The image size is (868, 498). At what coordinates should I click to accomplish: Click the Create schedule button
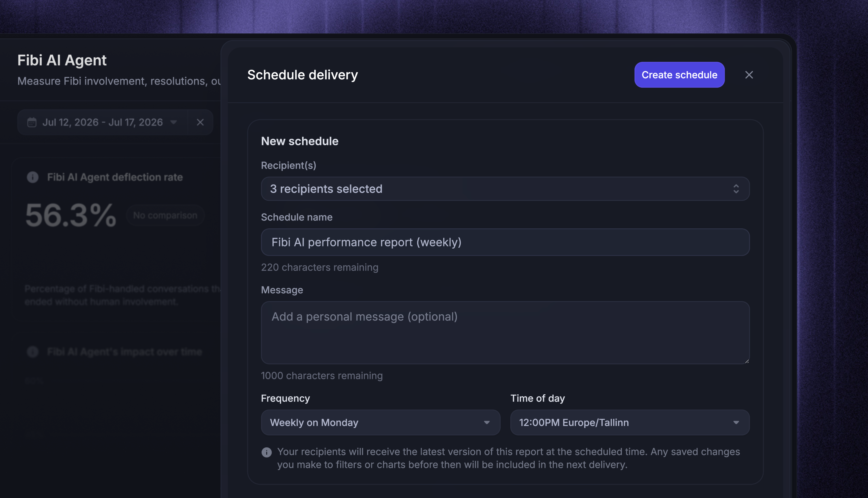click(x=679, y=75)
